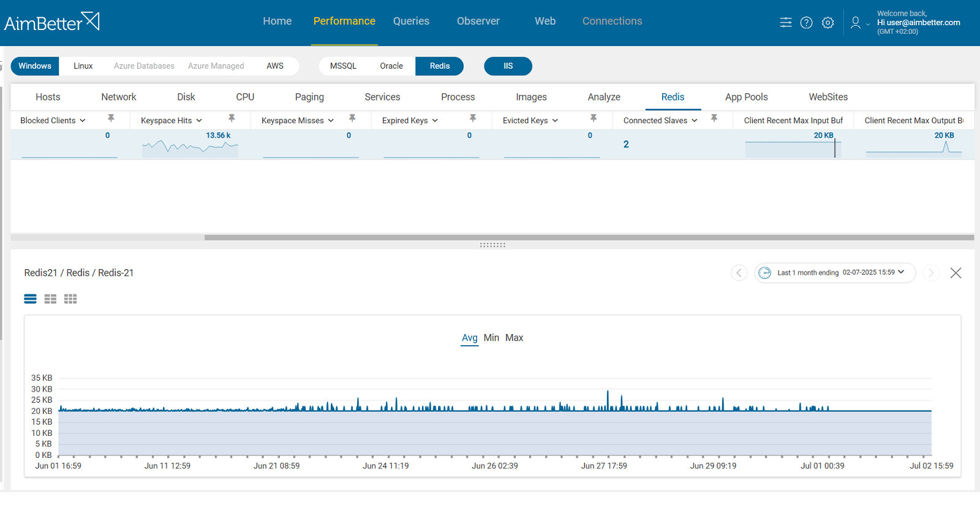Image resolution: width=980 pixels, height=521 pixels.
Task: Select the AWS platform toggle
Action: 275,66
